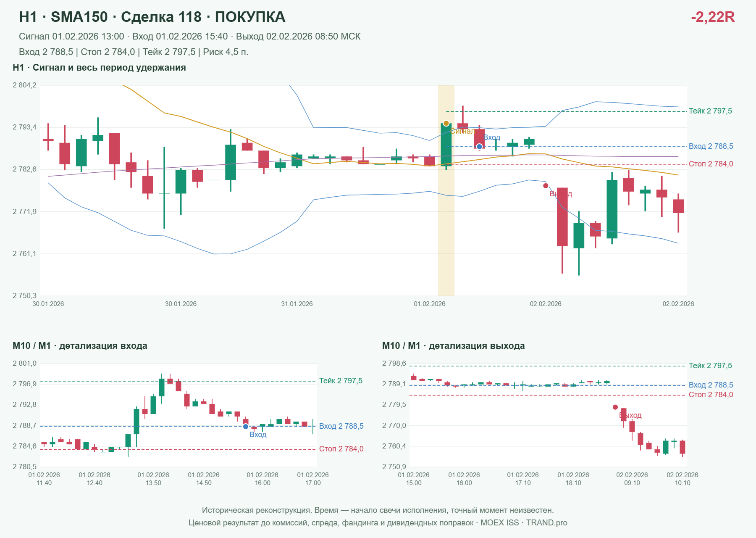Click heading 'M10 / M1 · детализация выхода'
The image size is (756, 538).
[454, 346]
